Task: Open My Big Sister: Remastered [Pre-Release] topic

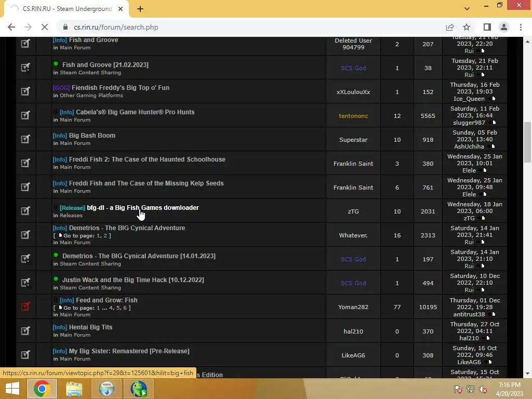Action: [129, 351]
